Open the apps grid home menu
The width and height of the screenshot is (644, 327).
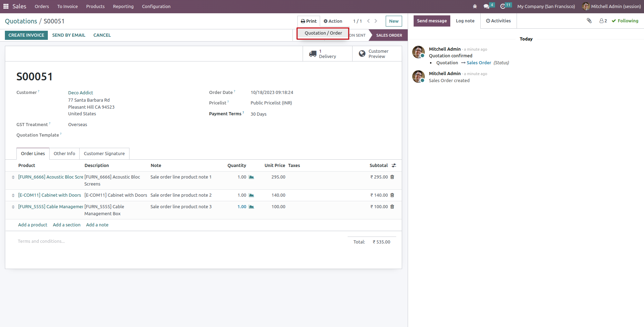(x=6, y=6)
